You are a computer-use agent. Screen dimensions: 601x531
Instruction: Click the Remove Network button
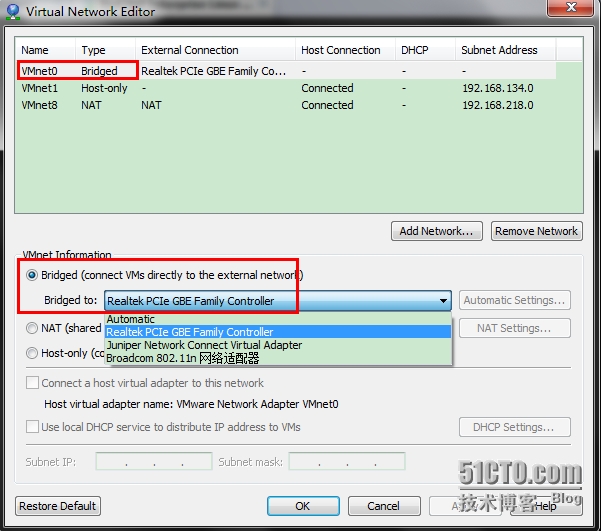tap(537, 231)
